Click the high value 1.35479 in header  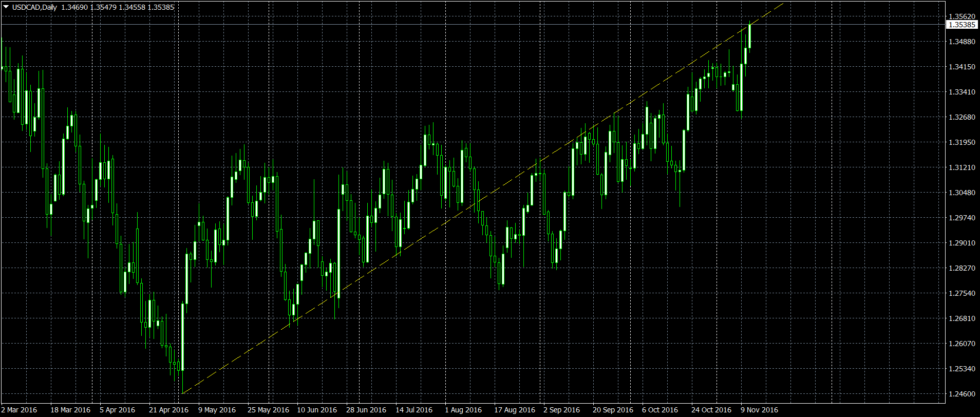[103, 7]
